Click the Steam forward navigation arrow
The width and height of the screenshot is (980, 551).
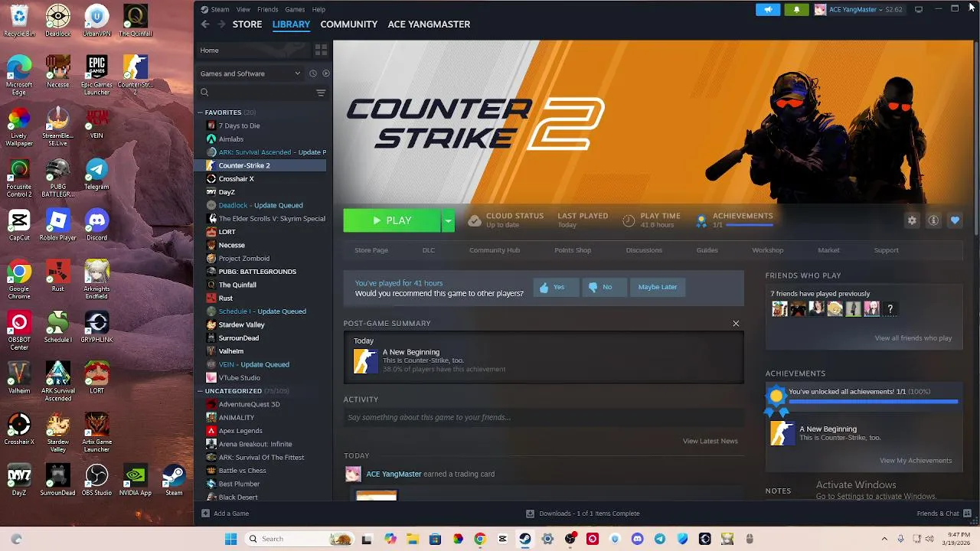[222, 24]
